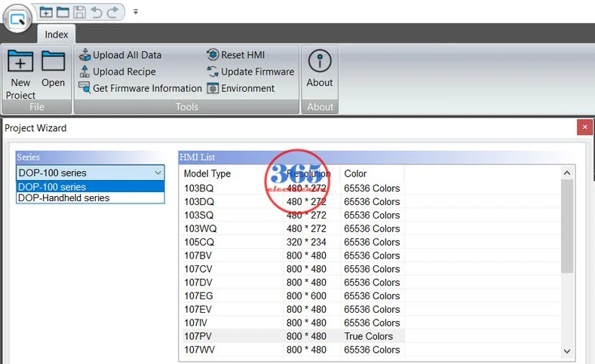Close the Project Wizard dialog

(584, 127)
